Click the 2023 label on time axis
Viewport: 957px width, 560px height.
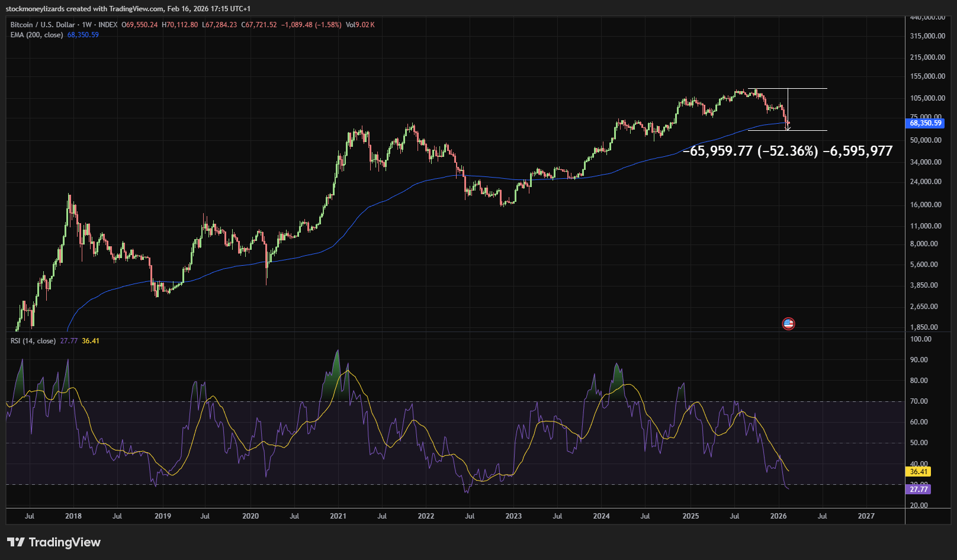(513, 516)
